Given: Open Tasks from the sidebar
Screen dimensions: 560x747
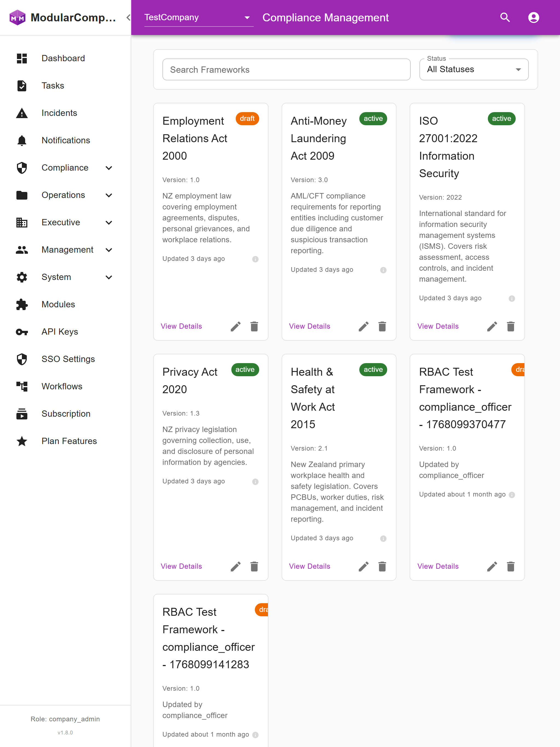Looking at the screenshot, I should coord(66,86).
